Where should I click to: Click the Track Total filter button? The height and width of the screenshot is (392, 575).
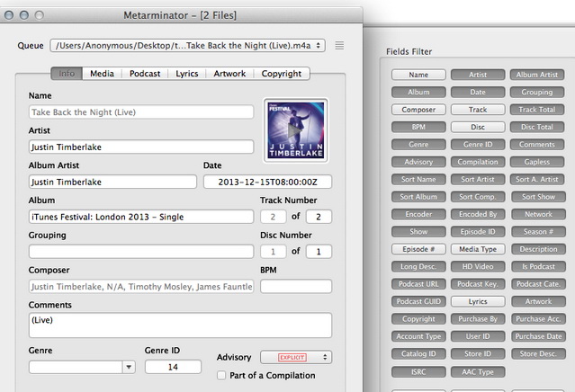point(537,110)
